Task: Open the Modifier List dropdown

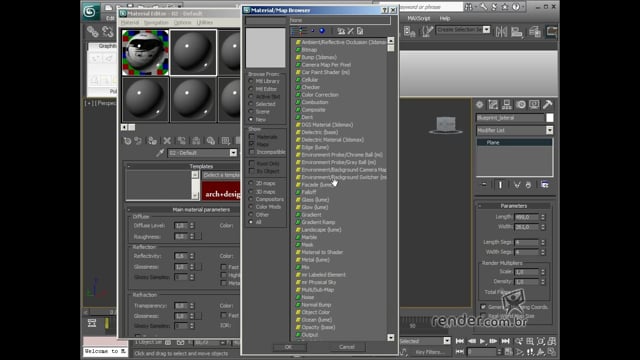Action: click(x=550, y=130)
